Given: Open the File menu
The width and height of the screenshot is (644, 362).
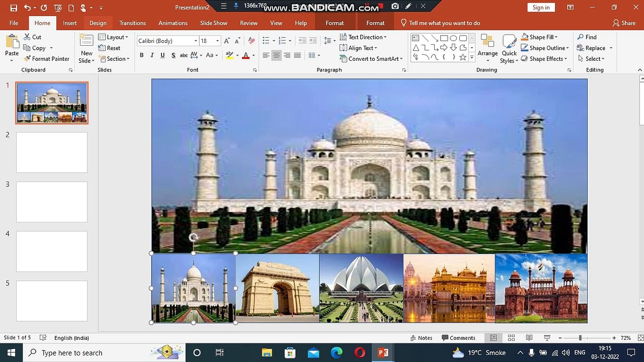Looking at the screenshot, I should (14, 23).
